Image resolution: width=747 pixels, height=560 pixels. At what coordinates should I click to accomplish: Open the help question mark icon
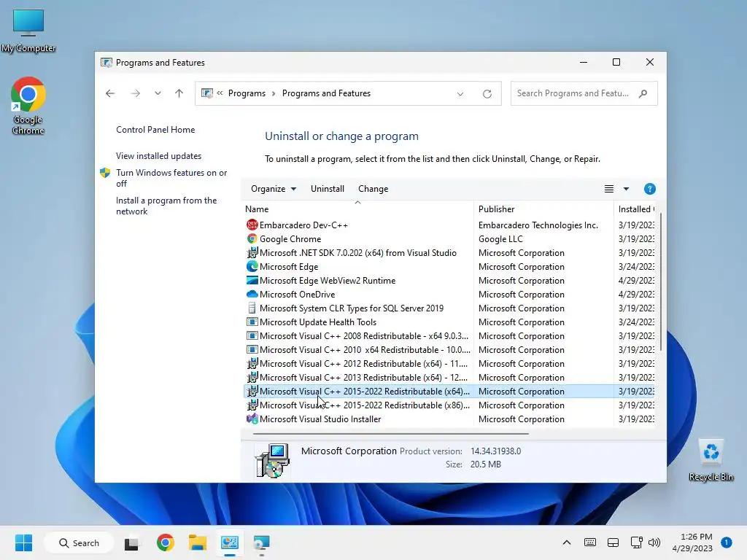pos(649,189)
